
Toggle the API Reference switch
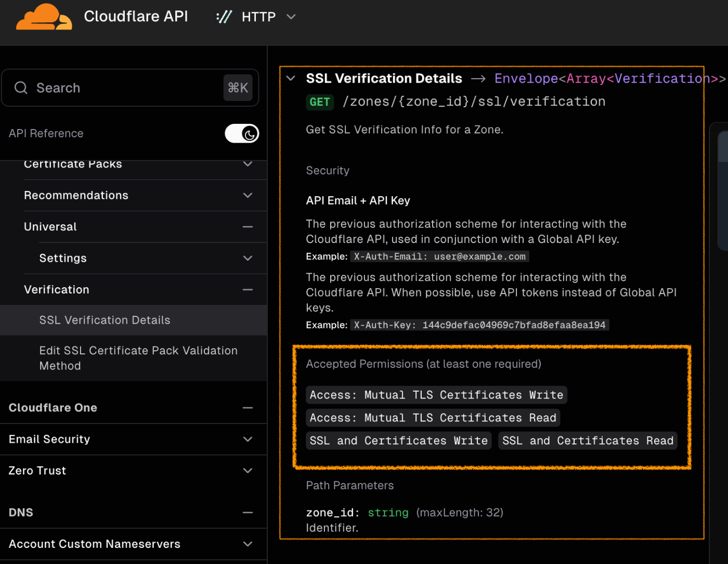tap(242, 133)
